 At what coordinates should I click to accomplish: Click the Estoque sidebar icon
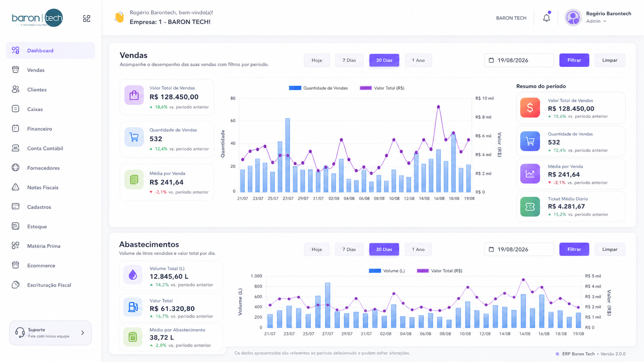(x=15, y=226)
